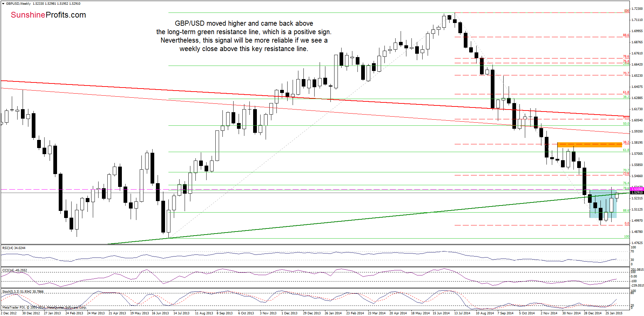Screen dimensions: 644x316
Task: Click the '23 Feb 2014' date label
Action: click(x=355, y=313)
